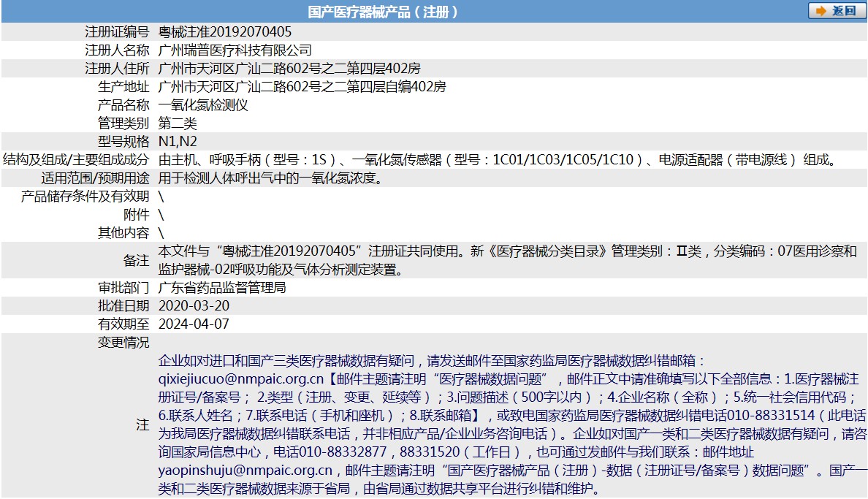Click the orange arrow icon in 返回 button
The image size is (868, 499).
[821, 11]
